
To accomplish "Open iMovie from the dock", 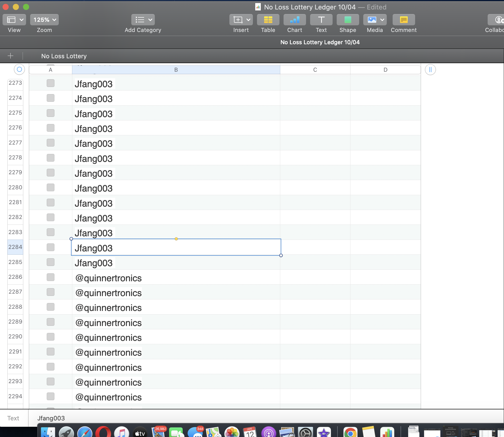I will [x=324, y=432].
